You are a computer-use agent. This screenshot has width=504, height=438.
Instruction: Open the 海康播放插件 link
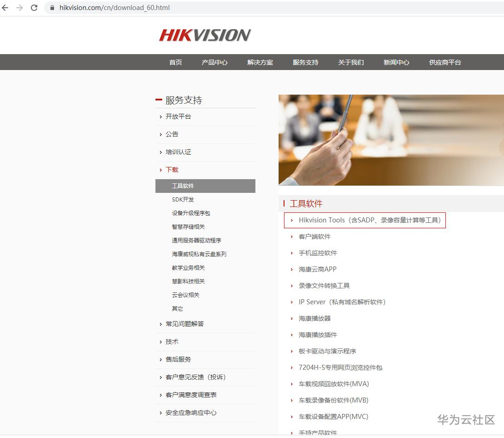coord(318,335)
